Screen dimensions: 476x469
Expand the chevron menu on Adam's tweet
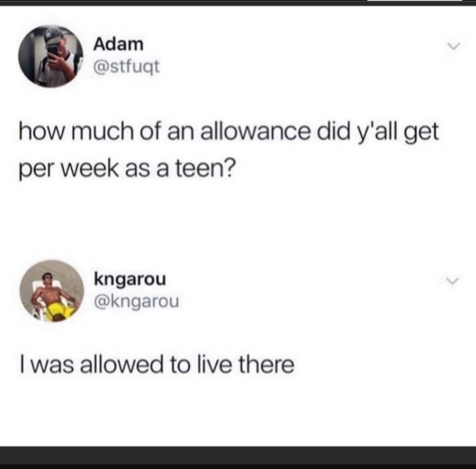[452, 47]
